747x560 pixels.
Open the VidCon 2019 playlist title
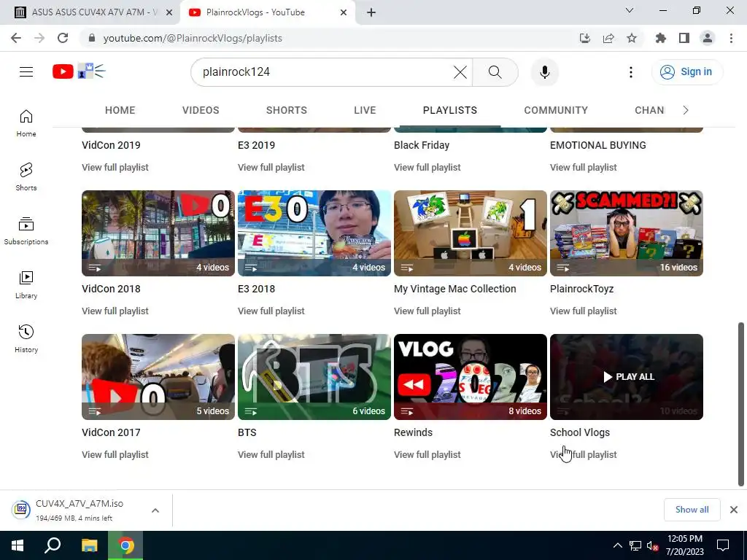111,145
